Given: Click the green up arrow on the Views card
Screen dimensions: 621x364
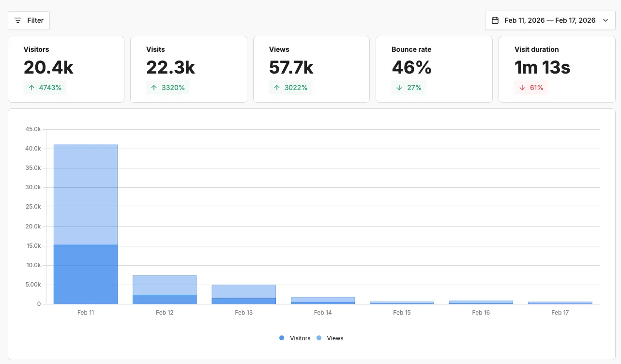Looking at the screenshot, I should 277,88.
